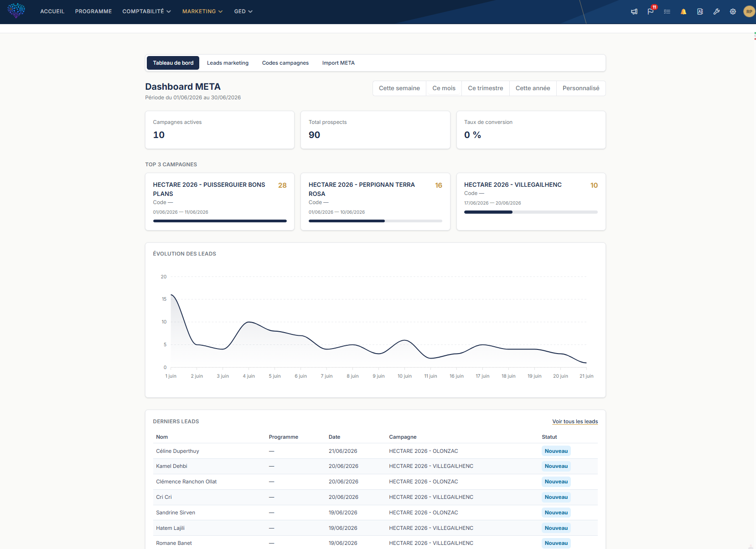Switch to the Codes campagnes tab

pyautogui.click(x=285, y=63)
